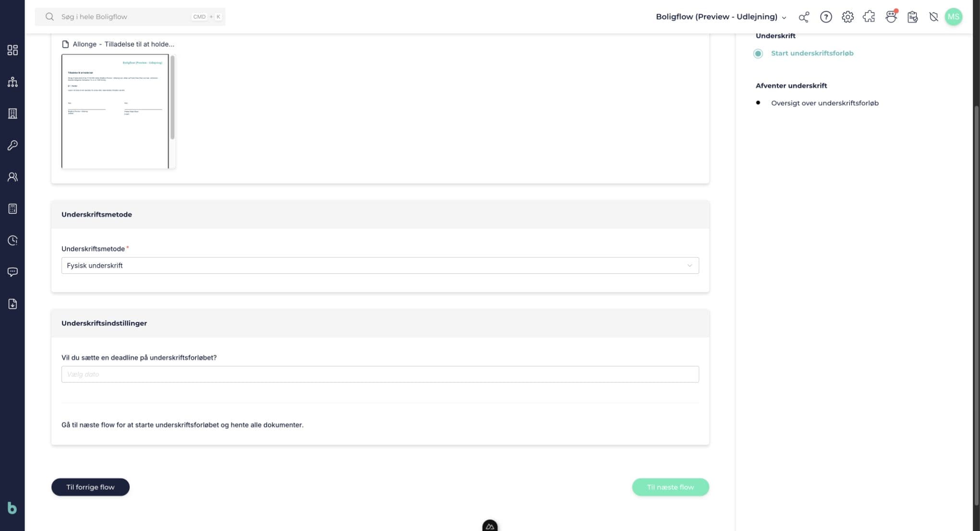
Task: Click the Vælg dato deadline field
Action: click(380, 374)
